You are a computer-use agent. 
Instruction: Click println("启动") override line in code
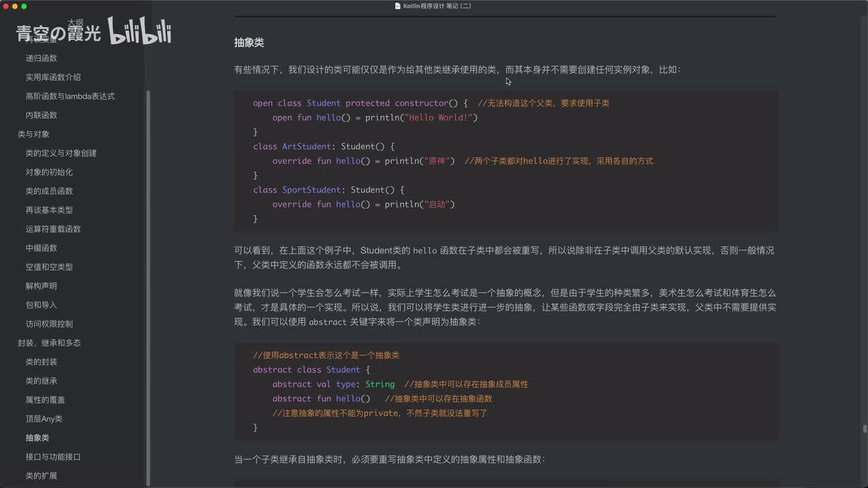tap(363, 205)
